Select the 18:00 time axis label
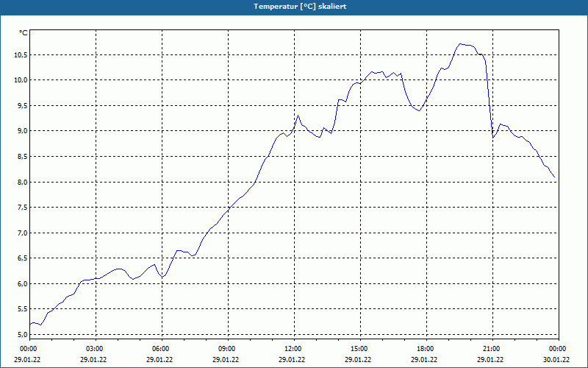Screen dimensions: 588x368 (x=427, y=349)
